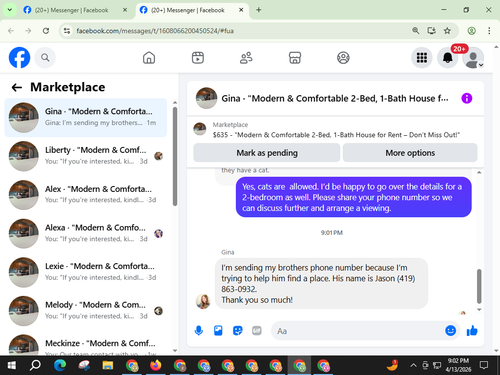Bookmark this page with star
Image resolution: width=500 pixels, height=375 pixels.
447,31
